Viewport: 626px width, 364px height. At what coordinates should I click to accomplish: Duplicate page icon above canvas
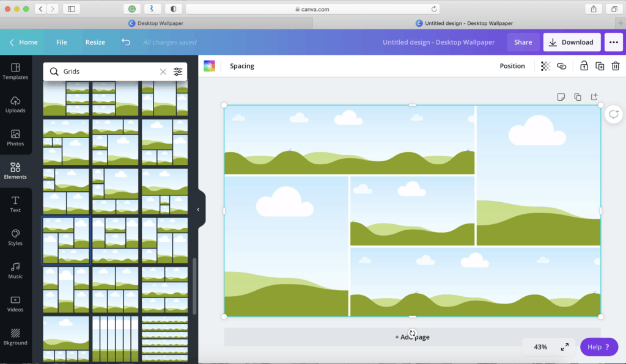[577, 97]
